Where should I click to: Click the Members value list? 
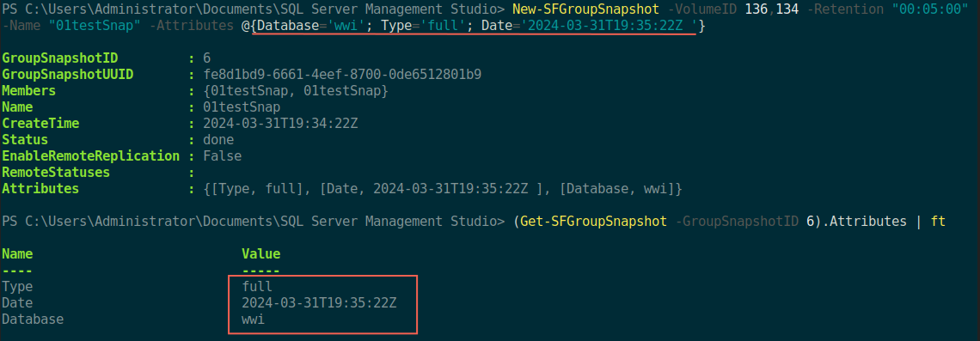tap(296, 91)
